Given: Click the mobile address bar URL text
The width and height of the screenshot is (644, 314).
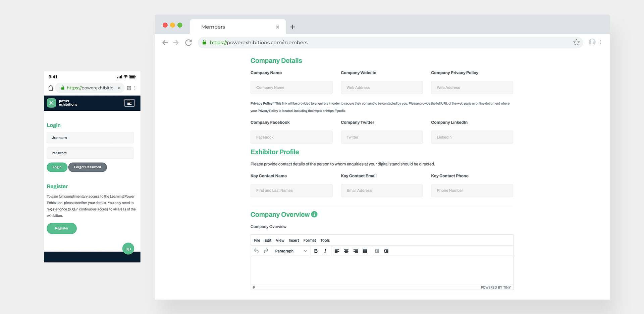Looking at the screenshot, I should point(90,88).
